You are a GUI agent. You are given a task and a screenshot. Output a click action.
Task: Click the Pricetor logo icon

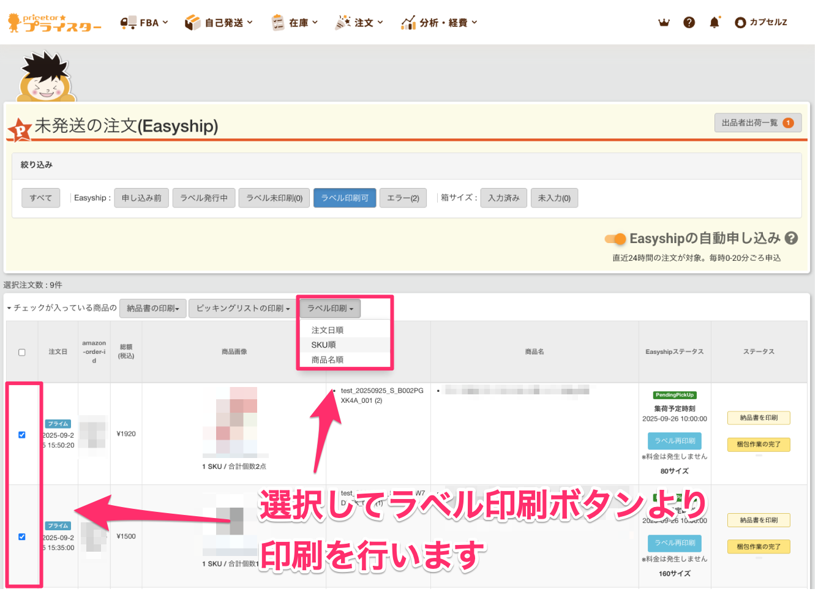(x=54, y=23)
